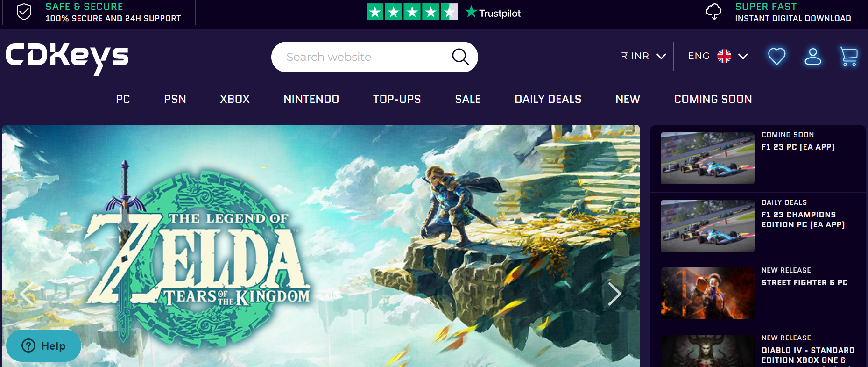Screen dimensions: 868x367
Task: Open the F1 23 PC (EA App) link
Action: [x=798, y=147]
